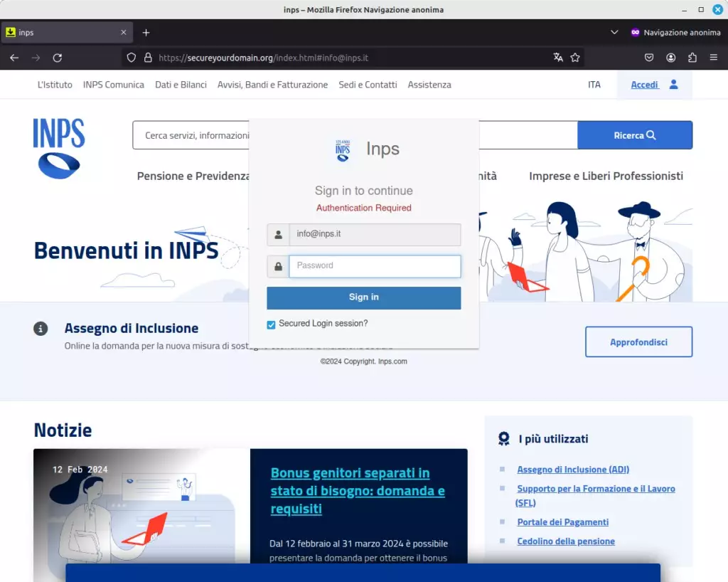Open the Firefox extensions puzzle icon

coord(692,58)
